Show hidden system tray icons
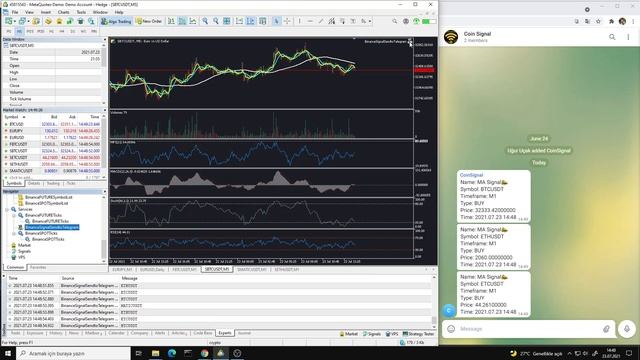 [x=569, y=353]
